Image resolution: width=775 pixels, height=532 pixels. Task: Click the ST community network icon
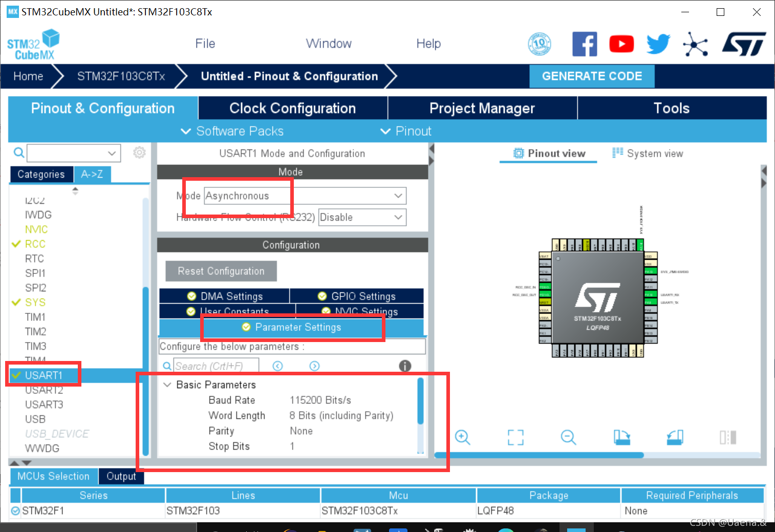pos(695,45)
